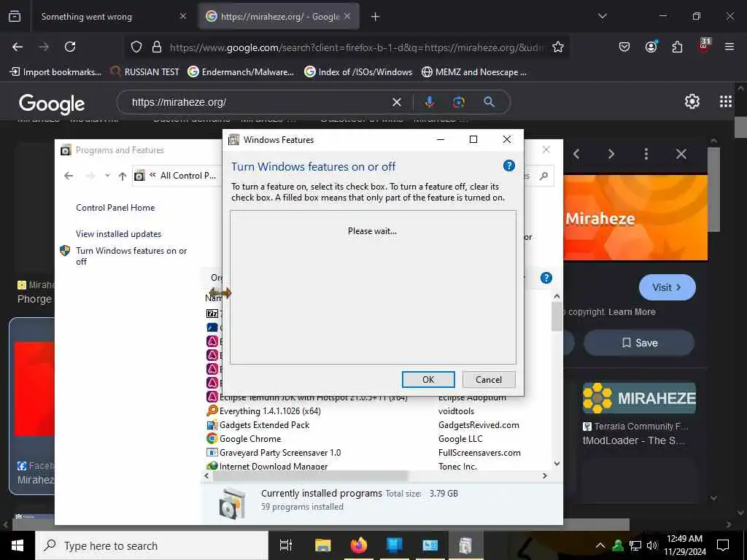Image resolution: width=747 pixels, height=560 pixels.
Task: Click programs list vertical scrollbar thumb
Action: [557, 316]
